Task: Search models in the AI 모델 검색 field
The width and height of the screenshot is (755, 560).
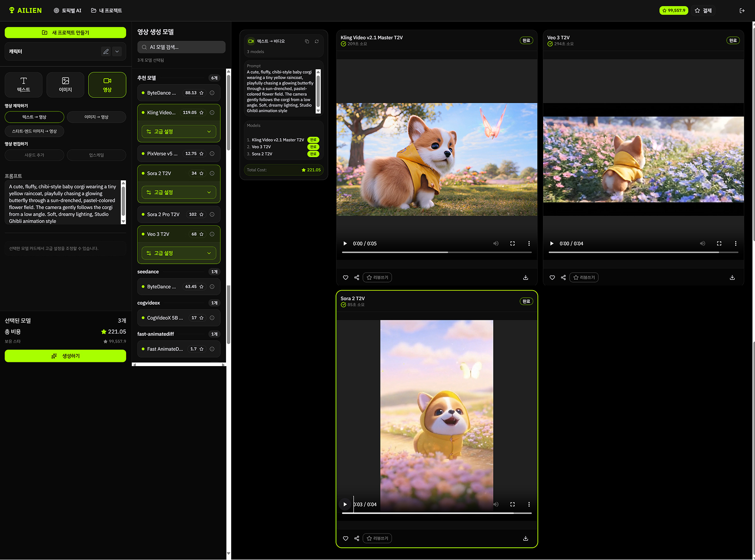Action: [x=181, y=47]
